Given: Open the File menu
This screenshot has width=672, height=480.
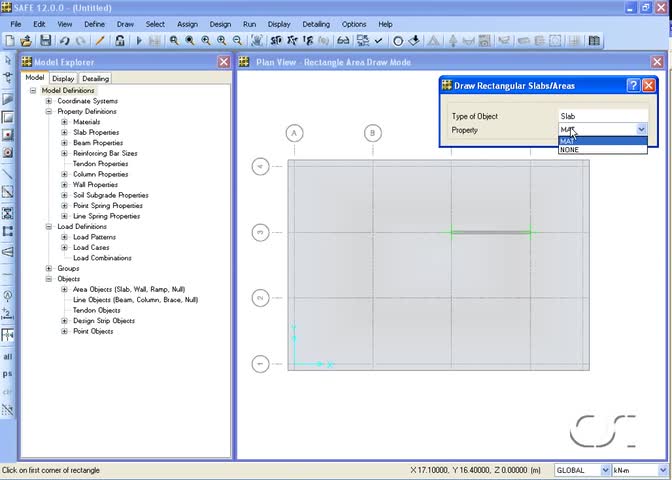Looking at the screenshot, I should click(16, 24).
